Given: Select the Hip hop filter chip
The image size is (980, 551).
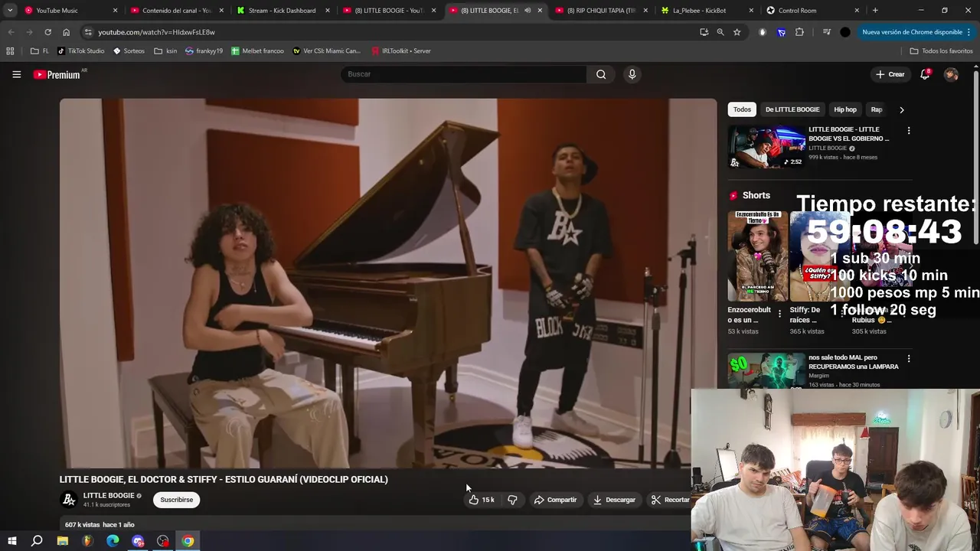Looking at the screenshot, I should coord(845,109).
